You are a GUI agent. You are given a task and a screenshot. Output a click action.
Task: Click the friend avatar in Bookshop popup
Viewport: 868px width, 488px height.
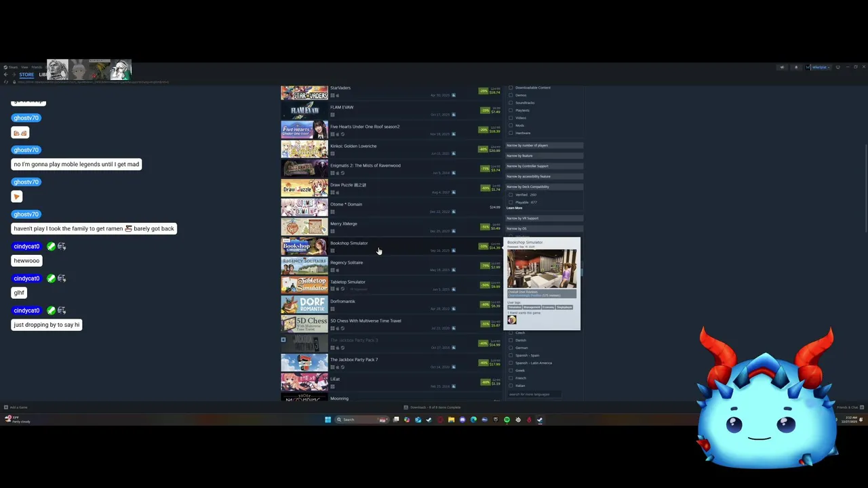(512, 320)
